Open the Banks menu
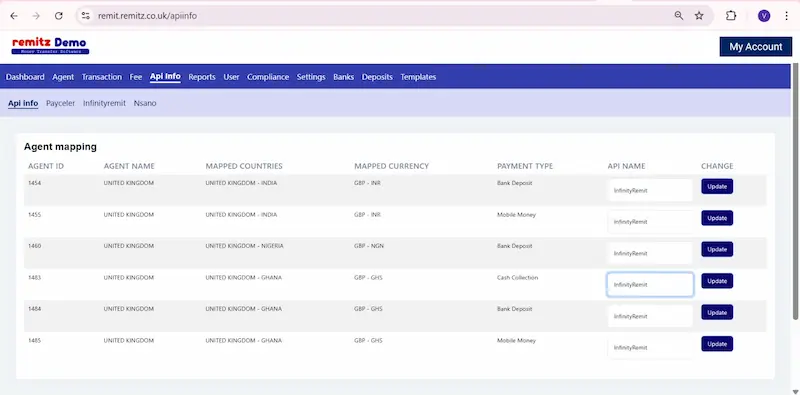Viewport: 800px width, 395px height. tap(343, 77)
